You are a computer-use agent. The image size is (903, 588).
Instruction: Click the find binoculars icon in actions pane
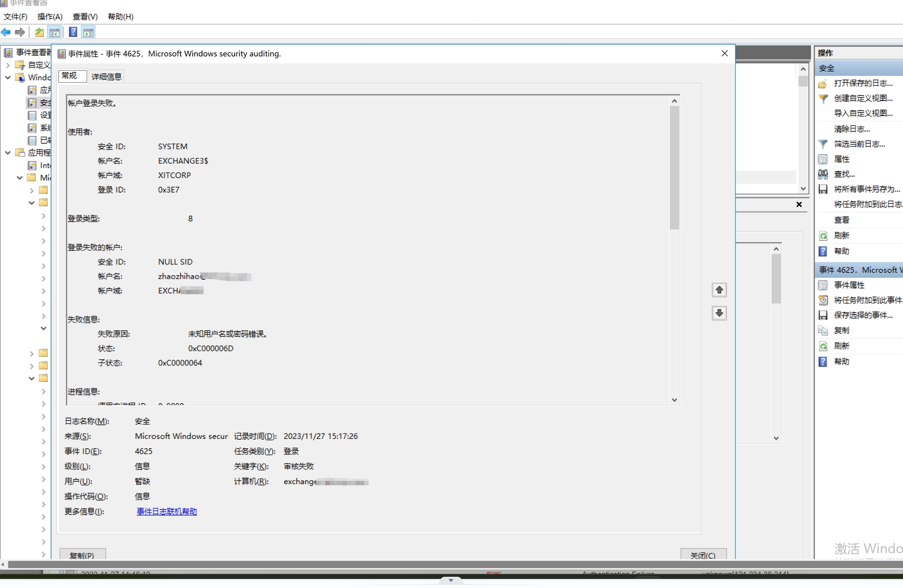823,174
